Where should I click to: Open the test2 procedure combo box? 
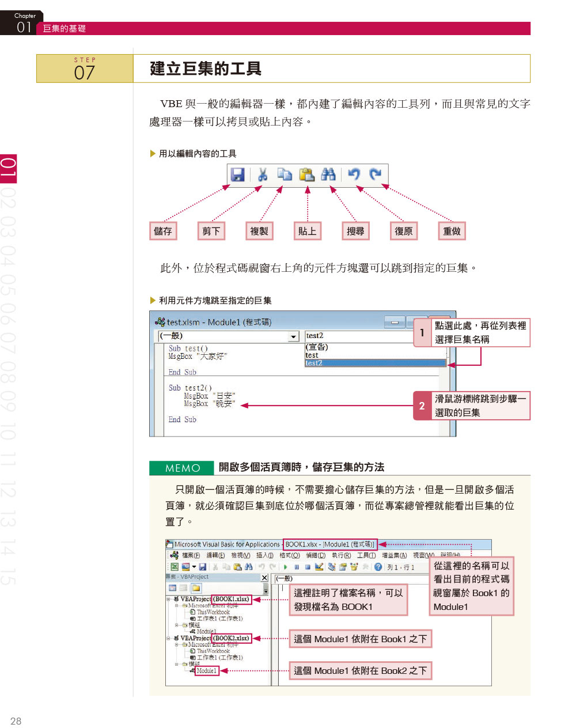pyautogui.click(x=359, y=336)
